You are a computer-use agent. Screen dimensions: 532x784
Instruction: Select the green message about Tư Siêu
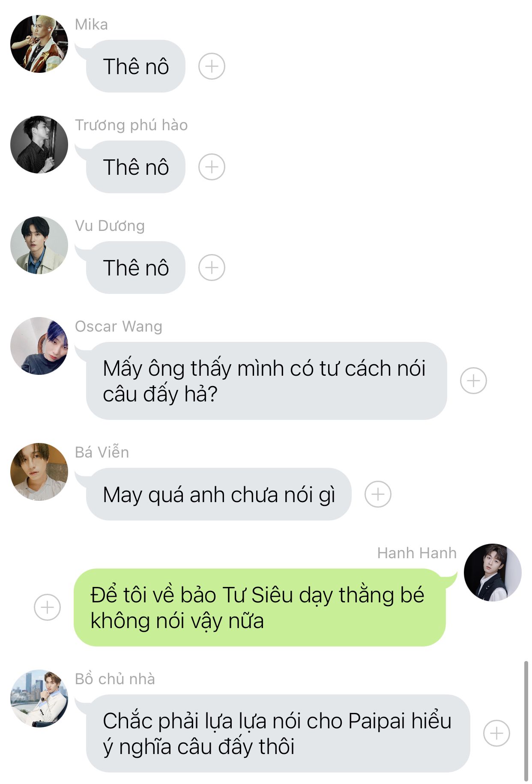(260, 607)
